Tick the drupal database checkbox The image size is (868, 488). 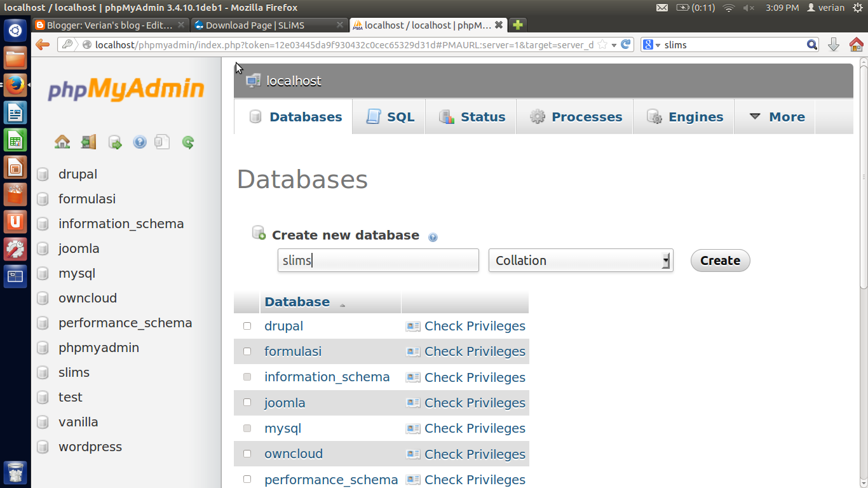pyautogui.click(x=247, y=326)
